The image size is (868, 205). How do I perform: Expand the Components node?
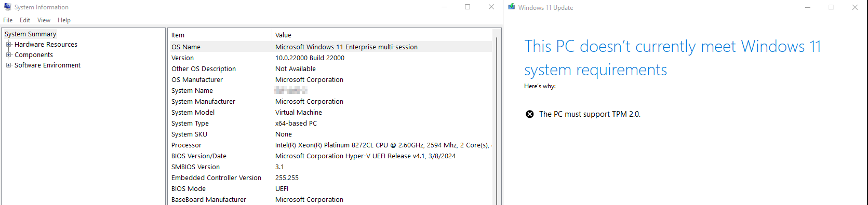pos(8,55)
